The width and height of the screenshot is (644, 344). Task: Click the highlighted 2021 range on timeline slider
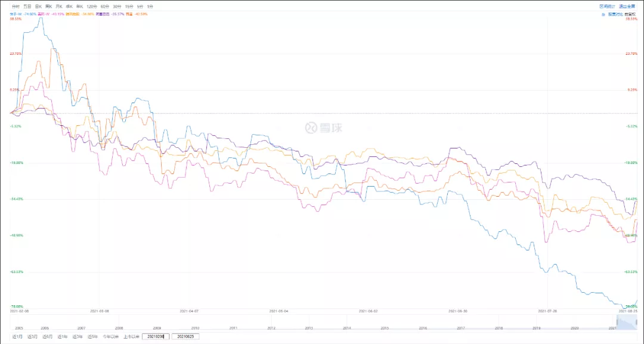click(x=625, y=323)
